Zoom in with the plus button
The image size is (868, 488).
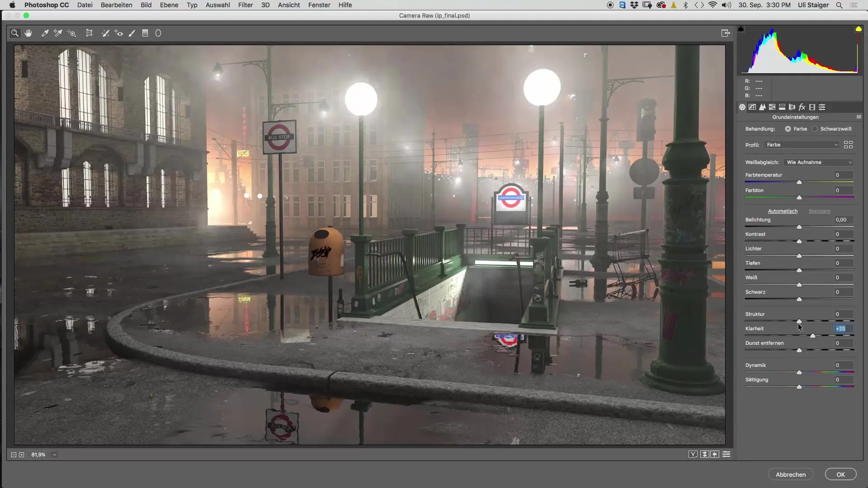coord(21,455)
